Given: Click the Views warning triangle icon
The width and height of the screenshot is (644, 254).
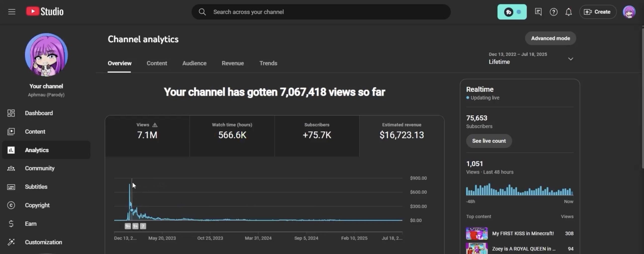Looking at the screenshot, I should click(155, 125).
